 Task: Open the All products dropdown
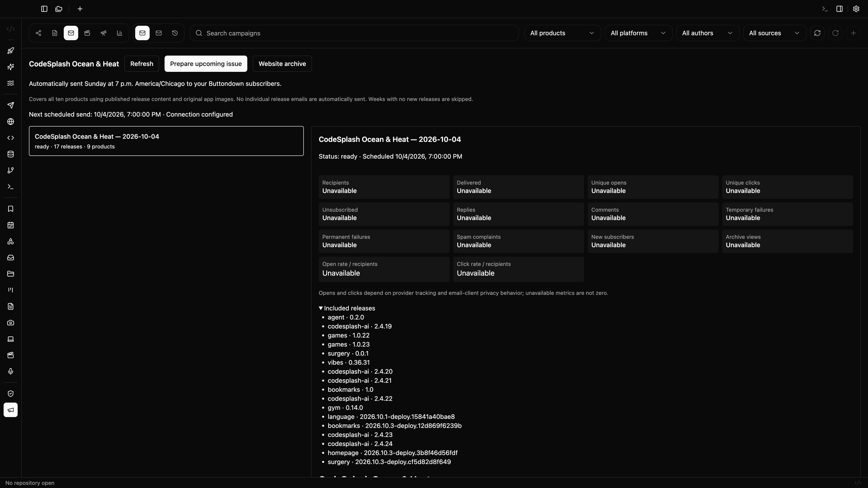tap(562, 33)
